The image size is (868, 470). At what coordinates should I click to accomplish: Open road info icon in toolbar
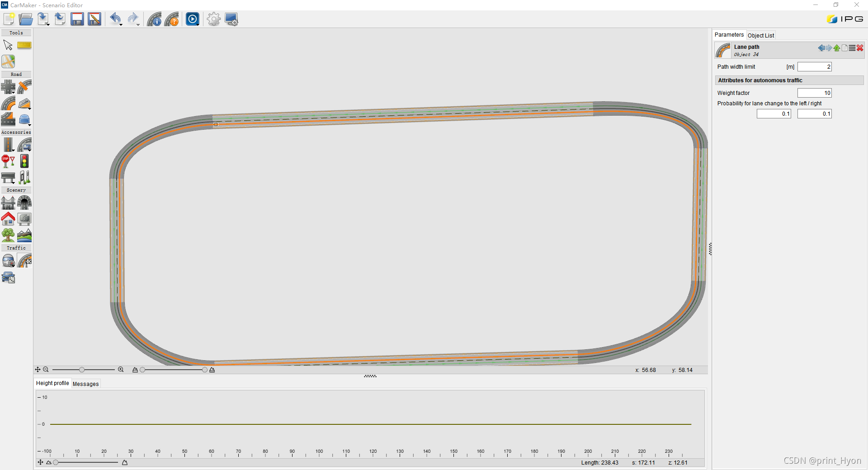pyautogui.click(x=154, y=19)
